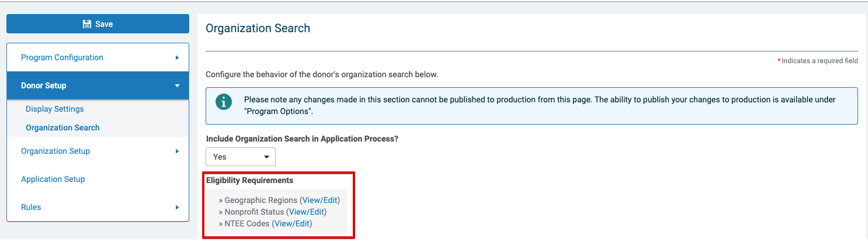
Task: Expand the Rules section arrow
Action: 177,207
